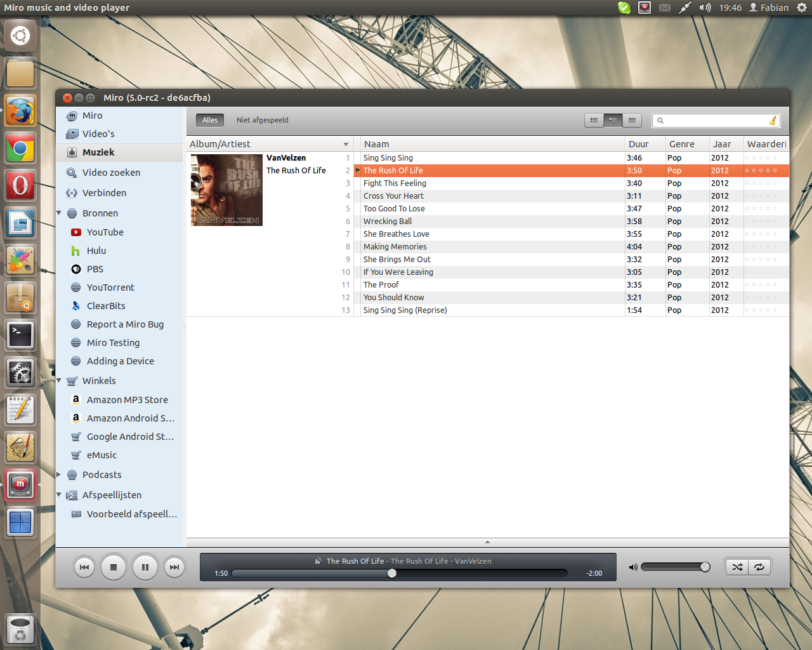This screenshot has height=650, width=812.
Task: Open the clock menu 19:46
Action: [x=730, y=8]
